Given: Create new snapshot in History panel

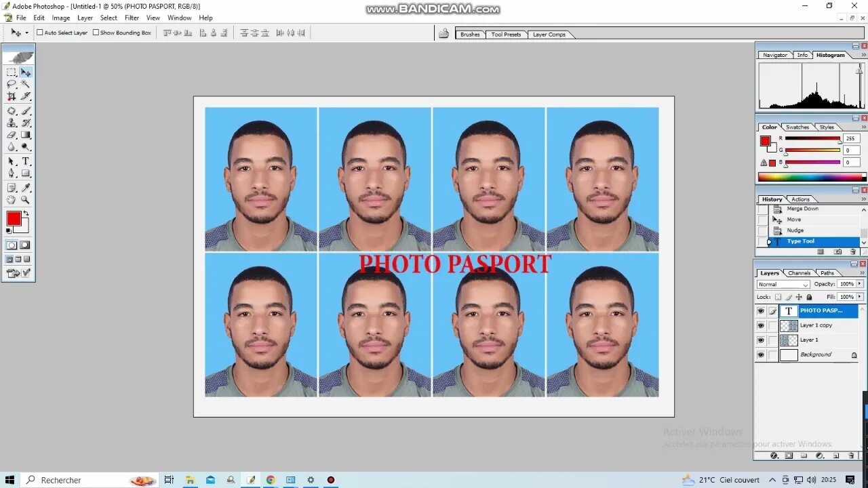Looking at the screenshot, I should click(x=837, y=251).
